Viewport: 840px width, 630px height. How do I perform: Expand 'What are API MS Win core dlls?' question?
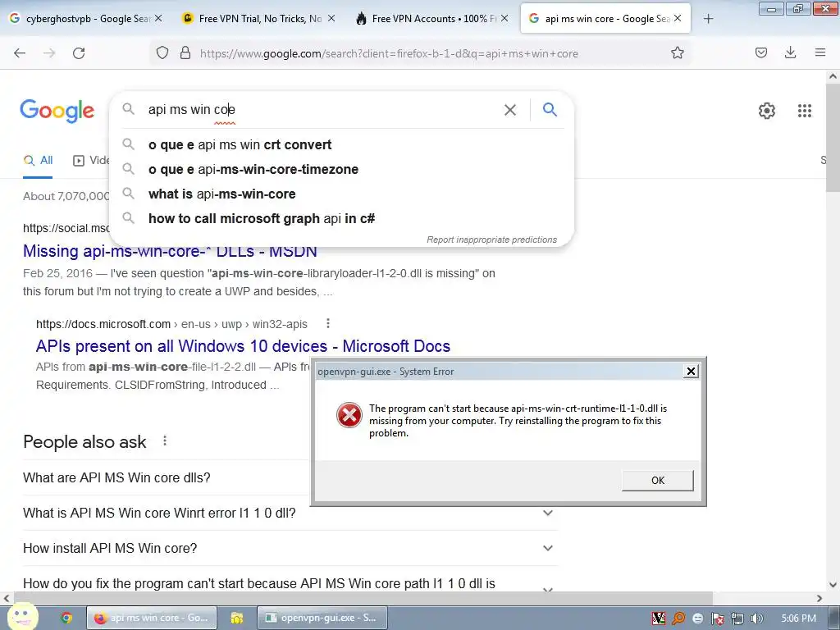[x=166, y=477]
